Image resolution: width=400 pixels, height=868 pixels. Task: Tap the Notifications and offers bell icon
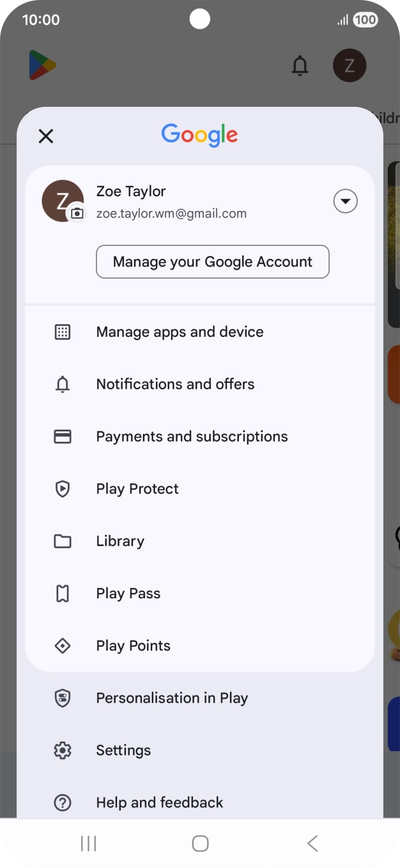[63, 384]
